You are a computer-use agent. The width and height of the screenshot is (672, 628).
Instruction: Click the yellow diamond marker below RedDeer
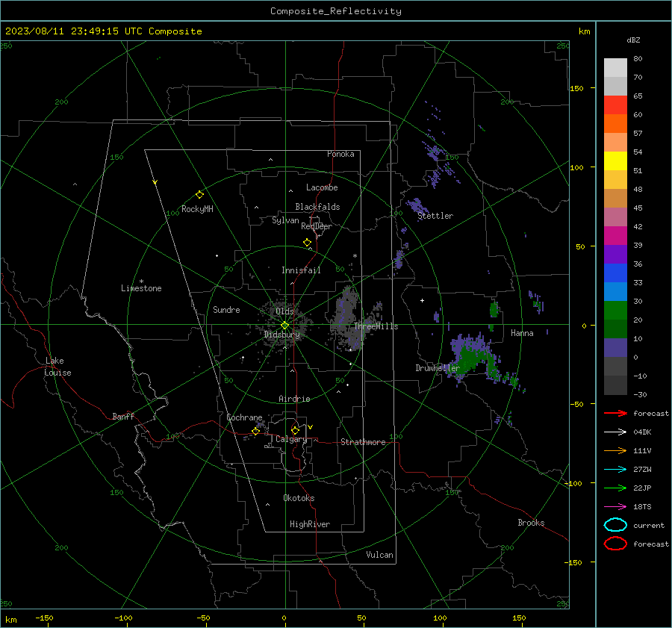[x=308, y=243]
